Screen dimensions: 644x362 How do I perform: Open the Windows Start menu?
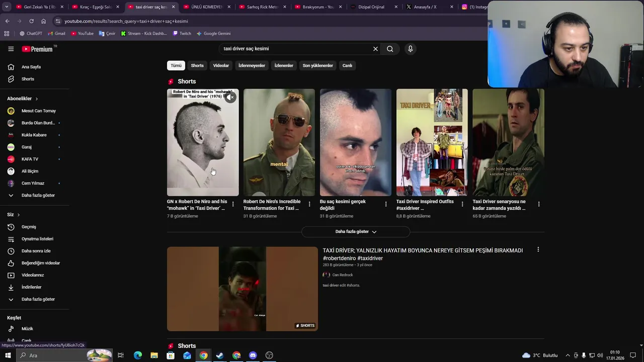point(8,355)
